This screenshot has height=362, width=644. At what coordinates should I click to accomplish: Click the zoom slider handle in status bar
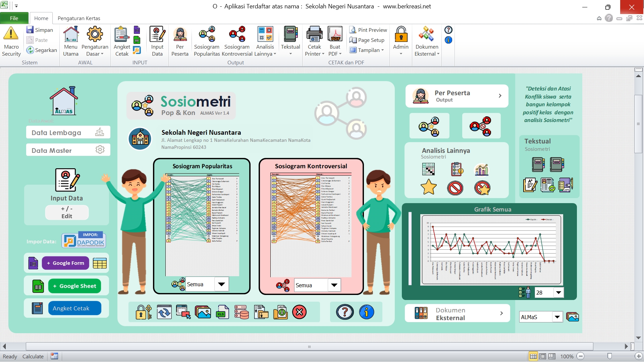[609, 356]
